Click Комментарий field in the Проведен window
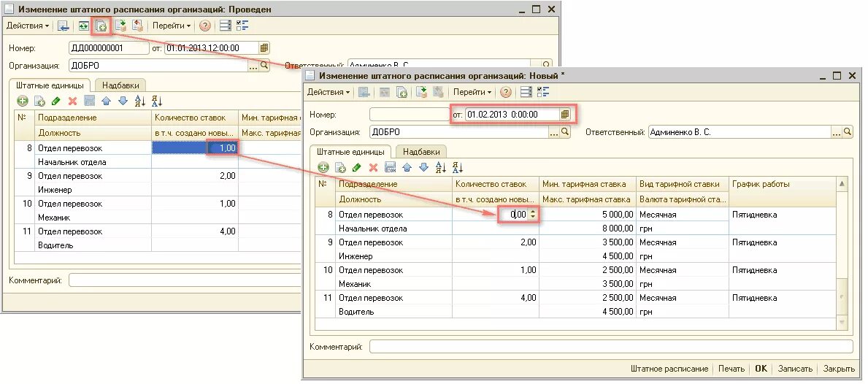The width and height of the screenshot is (868, 384). (x=185, y=280)
